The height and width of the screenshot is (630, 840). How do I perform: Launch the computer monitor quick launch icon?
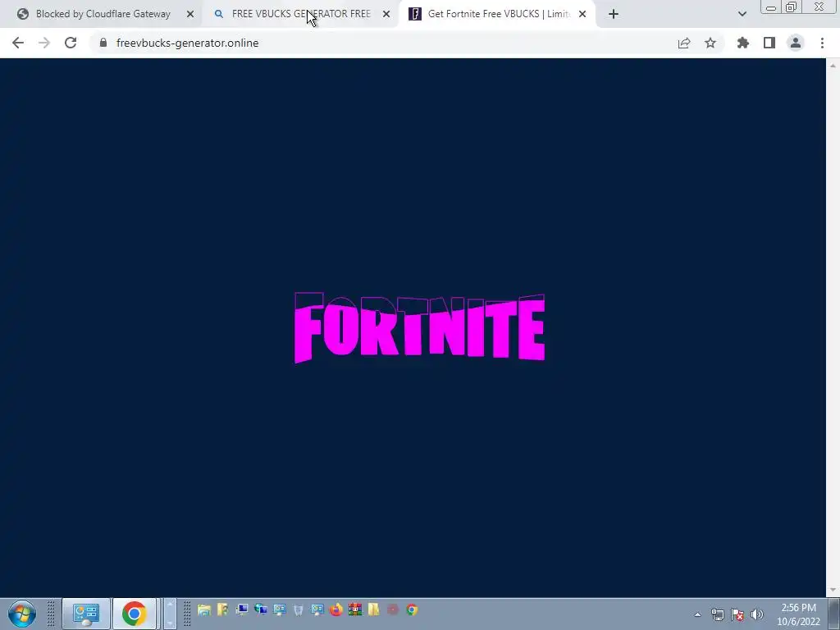pos(242,609)
